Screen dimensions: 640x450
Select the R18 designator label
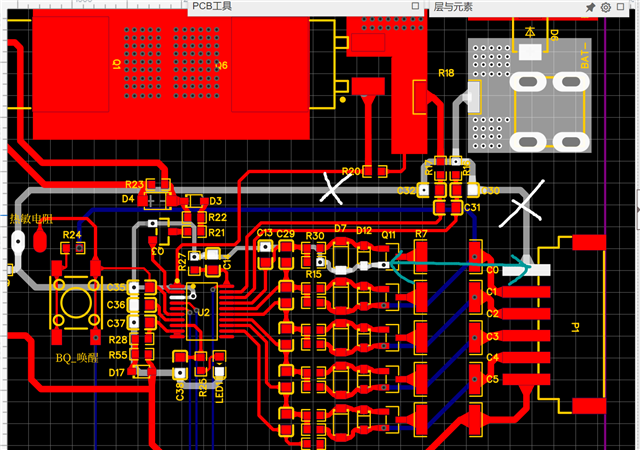tap(446, 73)
